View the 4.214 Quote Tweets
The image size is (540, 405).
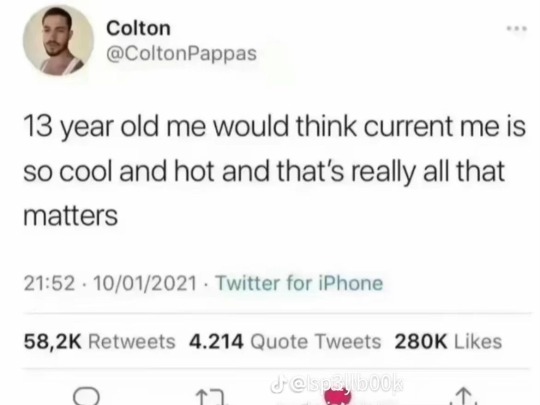pyautogui.click(x=285, y=342)
